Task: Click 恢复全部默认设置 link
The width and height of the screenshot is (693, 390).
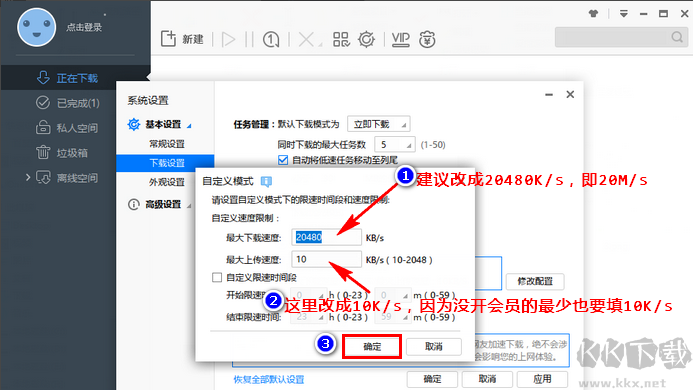Action: [269, 379]
